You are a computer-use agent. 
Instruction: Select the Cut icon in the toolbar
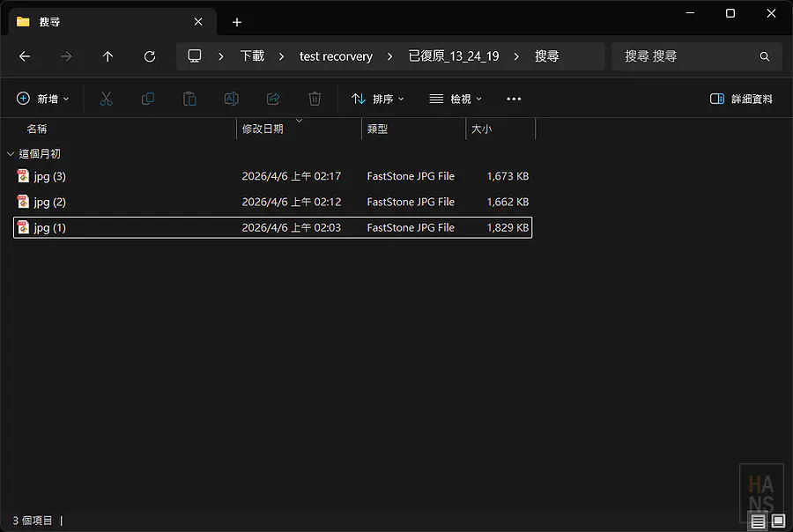pos(106,99)
